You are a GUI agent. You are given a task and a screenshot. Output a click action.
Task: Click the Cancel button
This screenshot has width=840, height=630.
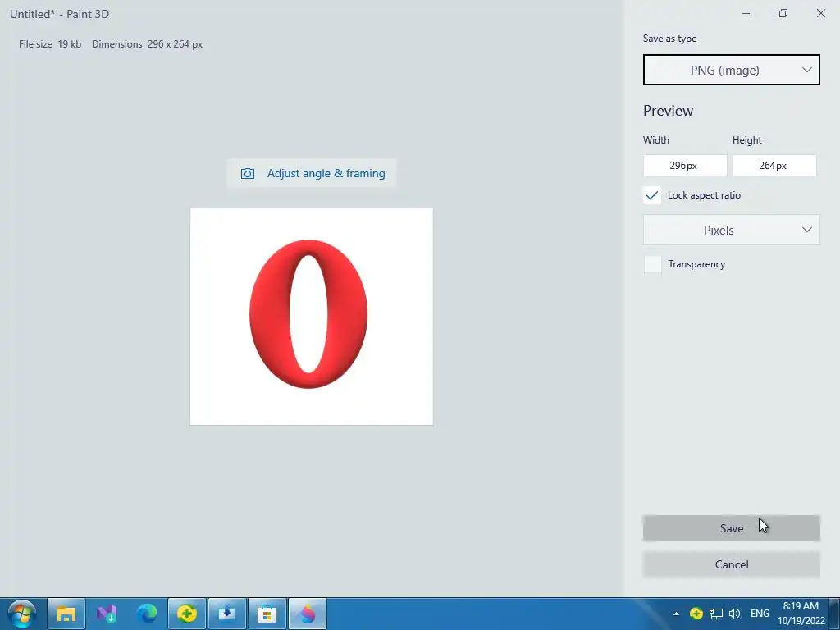[x=731, y=564]
